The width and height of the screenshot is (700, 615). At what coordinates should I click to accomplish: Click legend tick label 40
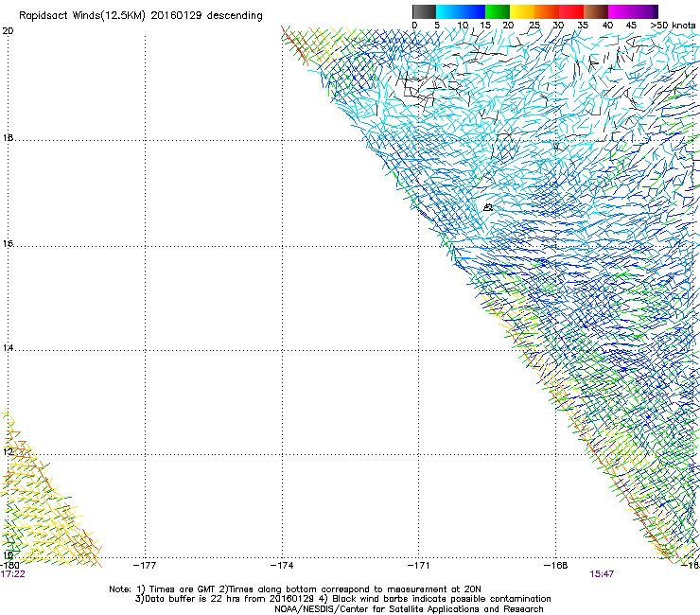(x=607, y=26)
